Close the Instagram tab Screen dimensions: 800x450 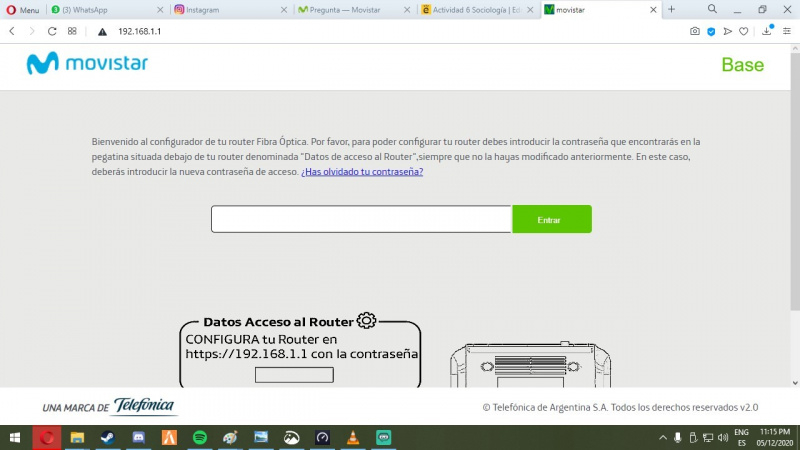284,10
